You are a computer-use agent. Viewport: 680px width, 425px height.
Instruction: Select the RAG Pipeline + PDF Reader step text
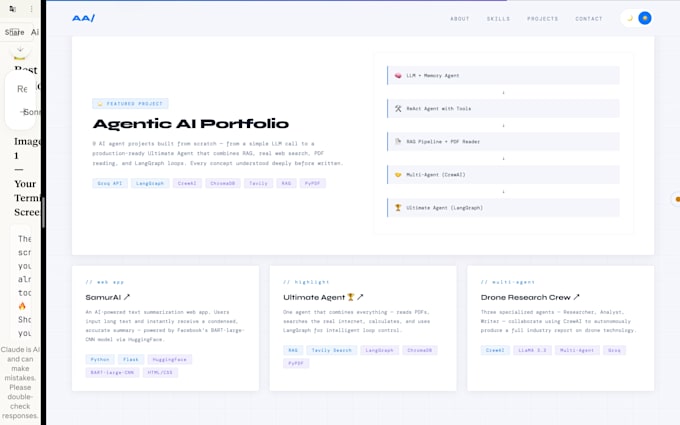[x=443, y=141]
